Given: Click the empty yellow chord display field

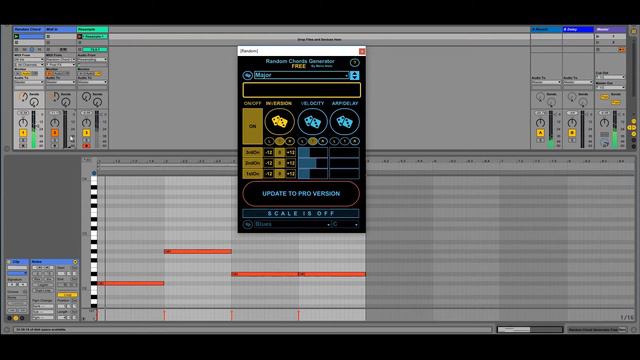Looking at the screenshot, I should pyautogui.click(x=302, y=90).
